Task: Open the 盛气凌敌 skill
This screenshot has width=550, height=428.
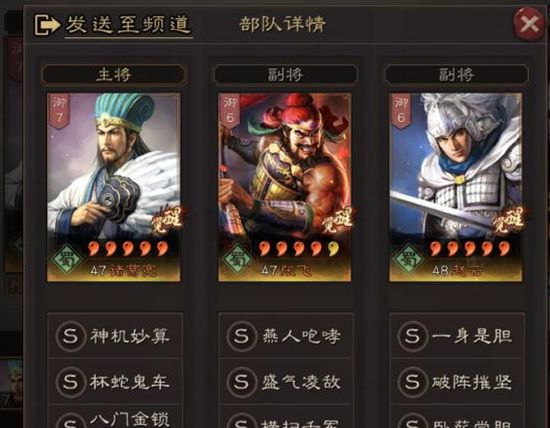Action: pos(286,381)
